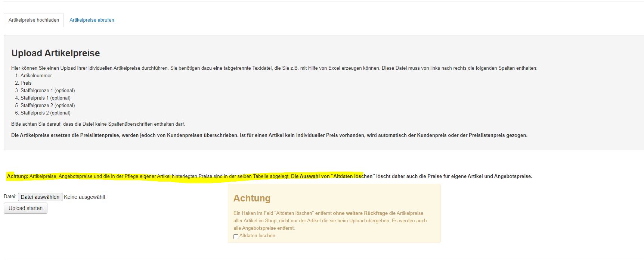The height and width of the screenshot is (260, 644).
Task: Click "Staffelpreis 2 (optional)" in the list
Action: [45, 113]
